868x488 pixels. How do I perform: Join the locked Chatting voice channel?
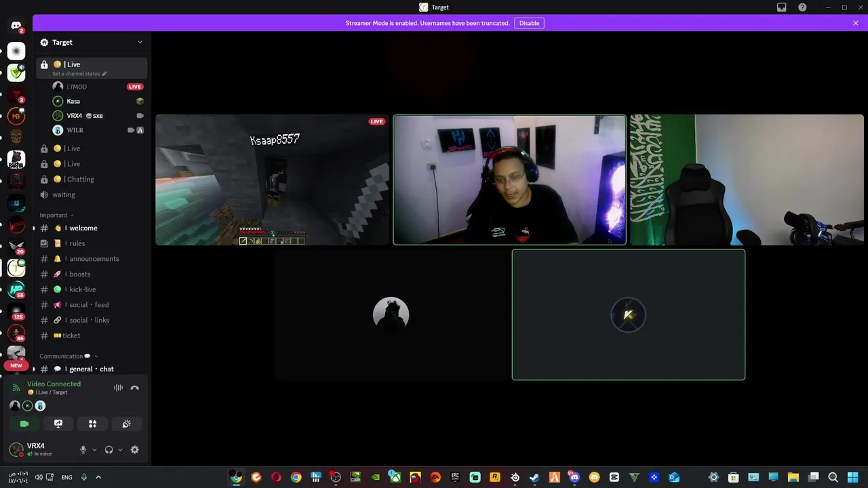point(92,179)
